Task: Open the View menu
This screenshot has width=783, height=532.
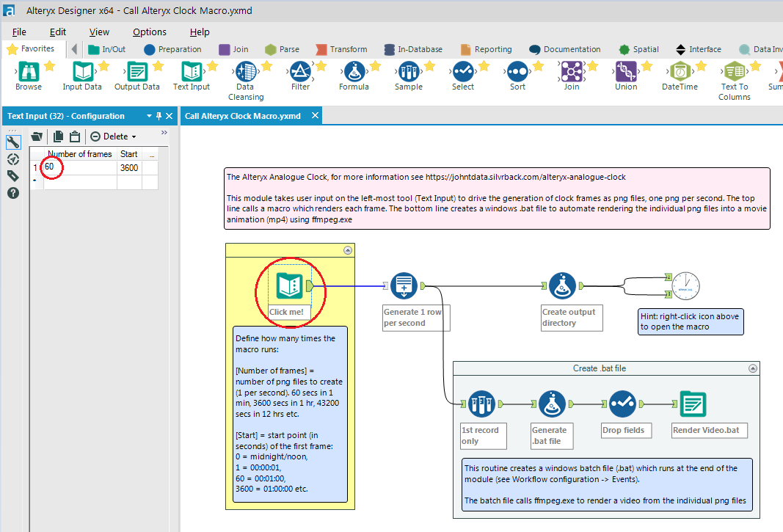Action: coord(99,32)
